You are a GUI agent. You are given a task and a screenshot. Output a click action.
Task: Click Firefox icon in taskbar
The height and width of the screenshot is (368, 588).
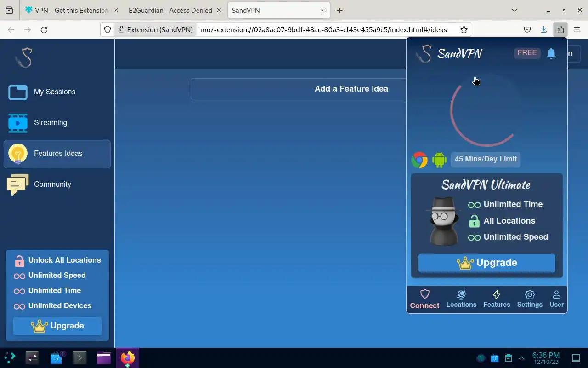point(127,357)
